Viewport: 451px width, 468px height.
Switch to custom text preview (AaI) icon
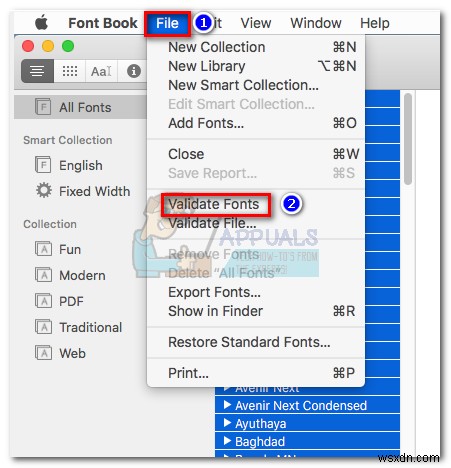click(x=101, y=71)
